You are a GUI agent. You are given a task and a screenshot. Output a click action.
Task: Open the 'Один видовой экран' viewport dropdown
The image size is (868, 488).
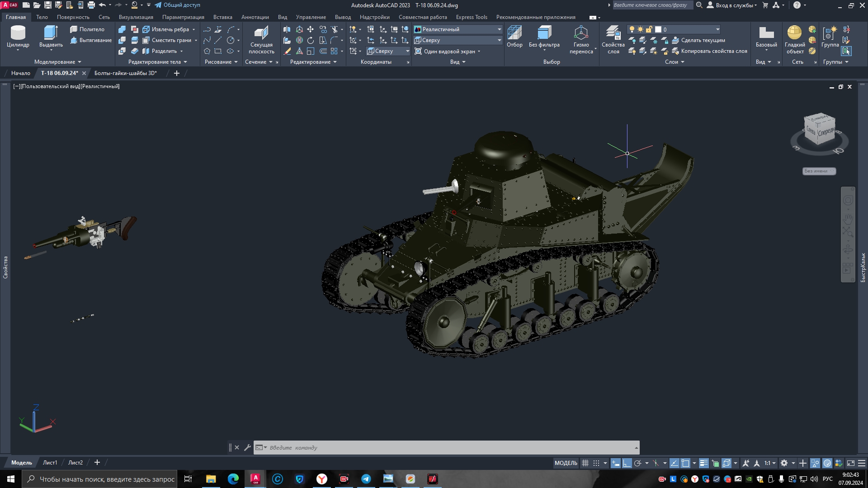tap(448, 51)
